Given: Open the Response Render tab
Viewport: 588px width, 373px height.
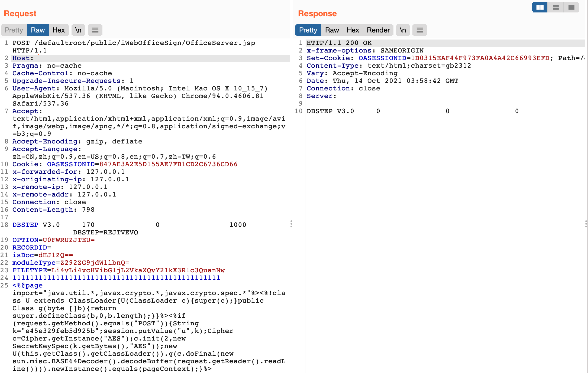Looking at the screenshot, I should click(x=378, y=30).
